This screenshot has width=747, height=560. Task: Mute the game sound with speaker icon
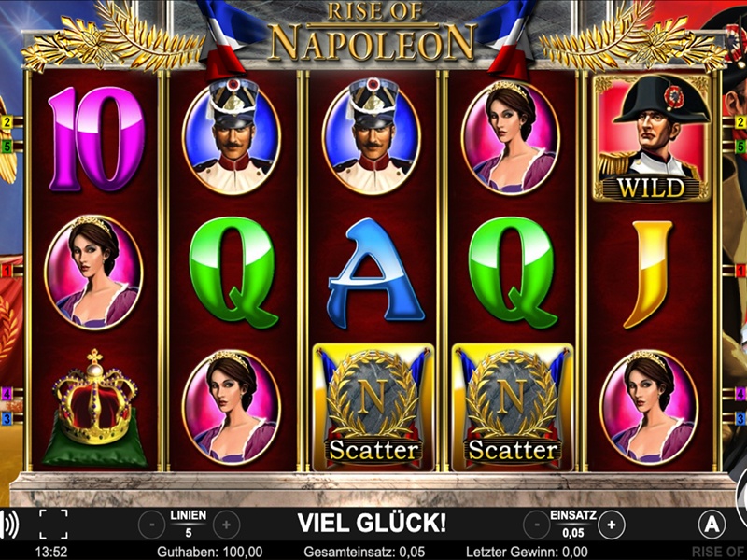point(9,525)
